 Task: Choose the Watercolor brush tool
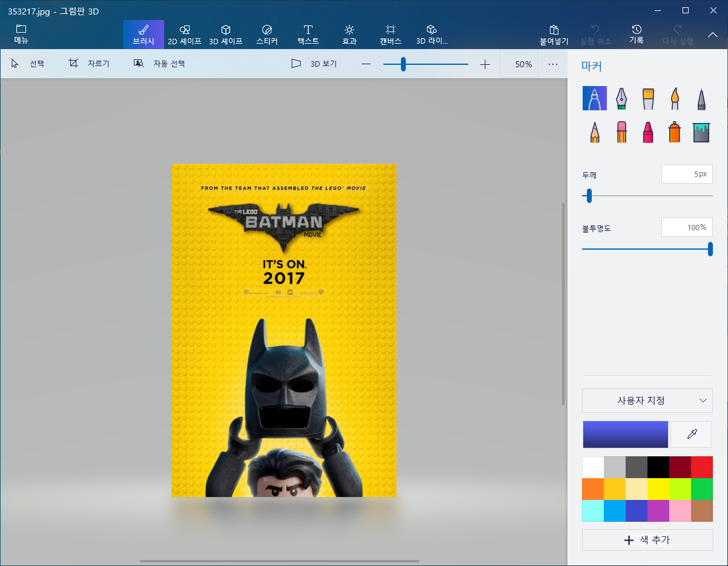pyautogui.click(x=674, y=98)
